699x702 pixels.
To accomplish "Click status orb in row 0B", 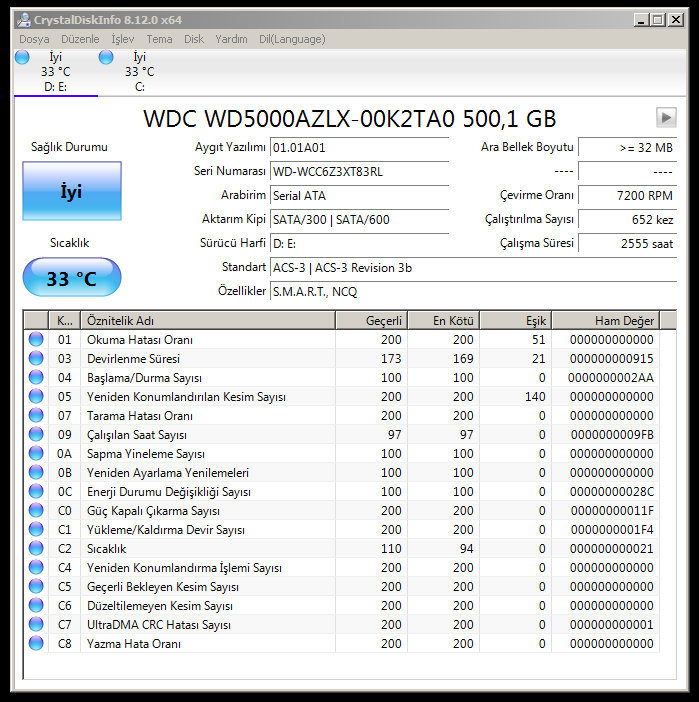I will point(36,472).
